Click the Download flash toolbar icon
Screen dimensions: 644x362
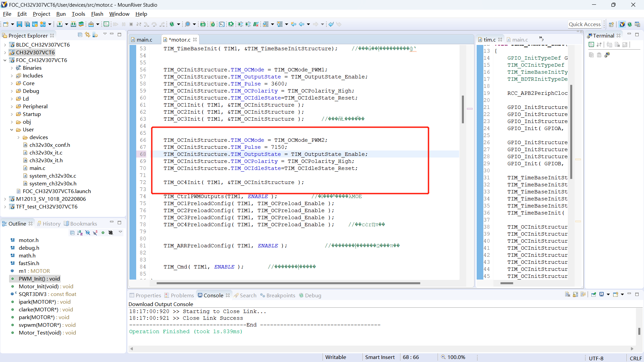(x=91, y=24)
